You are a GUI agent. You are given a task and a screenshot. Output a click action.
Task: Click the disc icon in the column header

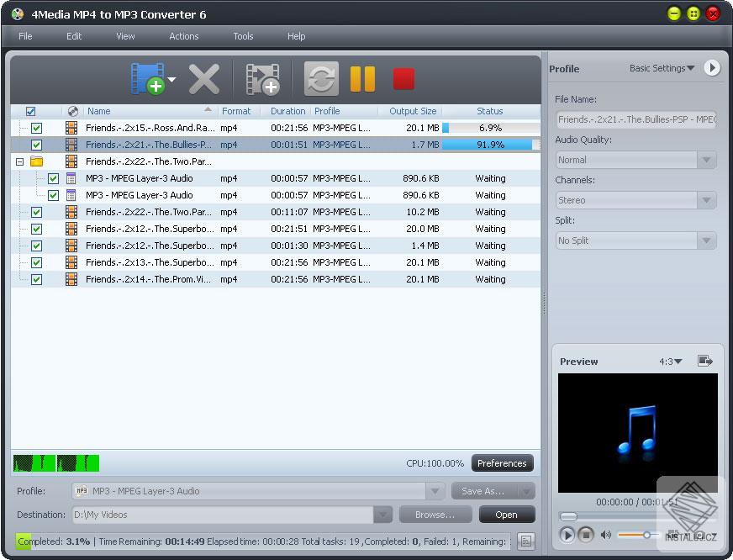pos(73,111)
